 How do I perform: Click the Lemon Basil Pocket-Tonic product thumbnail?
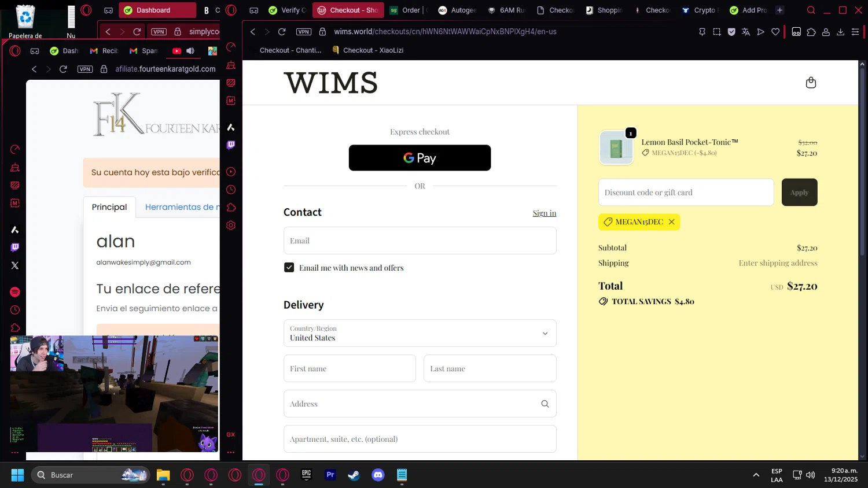click(616, 148)
